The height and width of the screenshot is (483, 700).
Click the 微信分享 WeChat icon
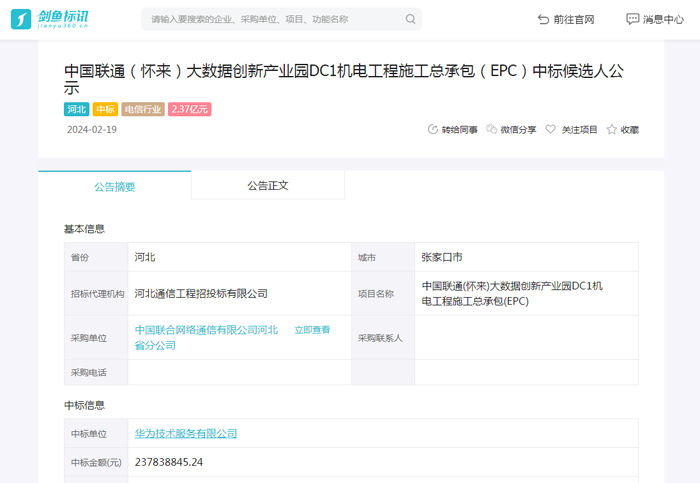492,129
